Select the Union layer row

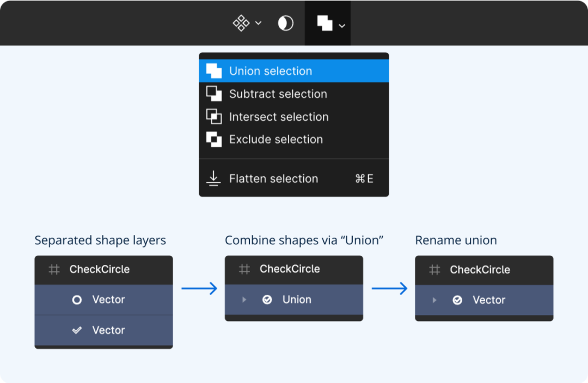click(x=293, y=299)
